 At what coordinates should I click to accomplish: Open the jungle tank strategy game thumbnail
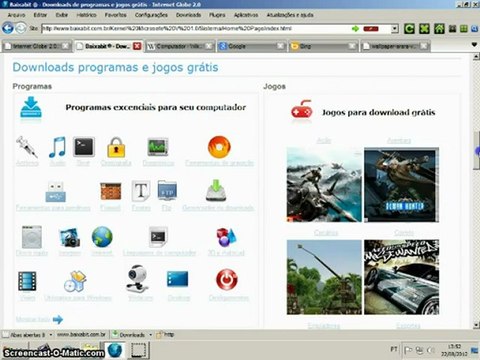324,277
